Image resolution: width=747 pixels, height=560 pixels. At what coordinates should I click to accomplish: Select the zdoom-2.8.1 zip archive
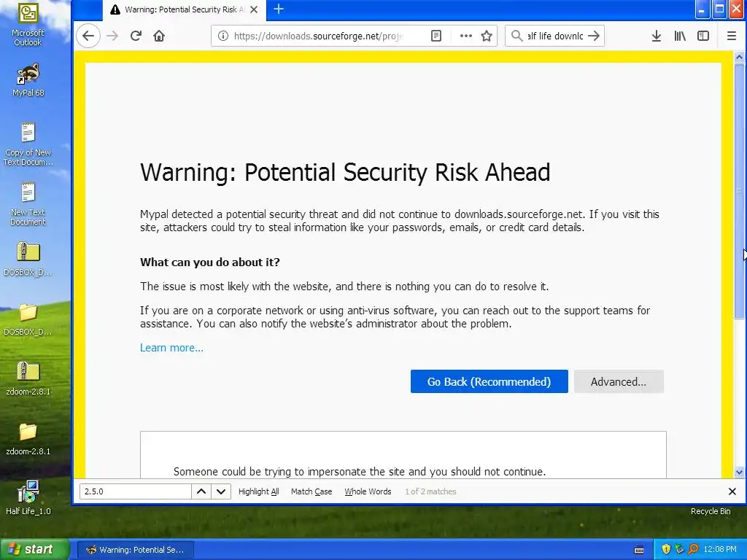(28, 378)
